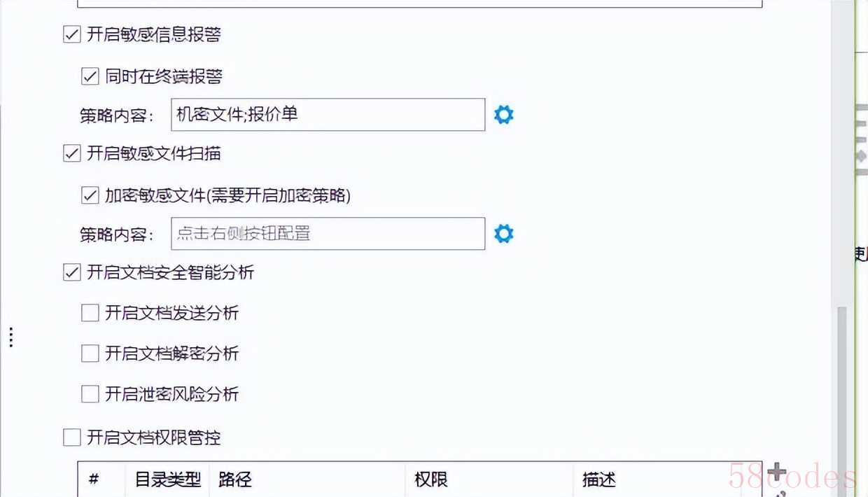Viewport: 868px width, 497px height.
Task: Add a new directory row with plus icon
Action: click(777, 472)
